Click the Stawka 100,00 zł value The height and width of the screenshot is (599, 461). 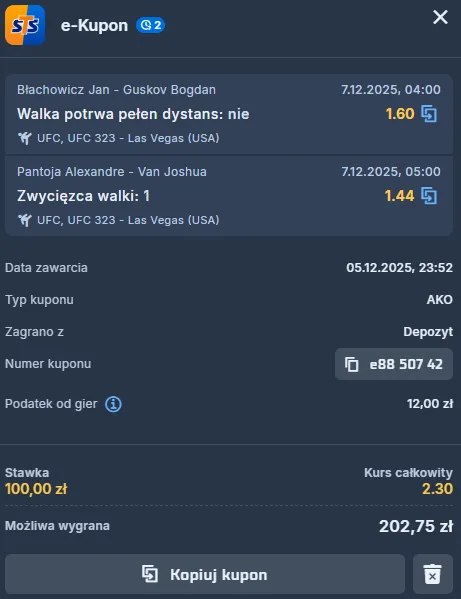click(36, 489)
